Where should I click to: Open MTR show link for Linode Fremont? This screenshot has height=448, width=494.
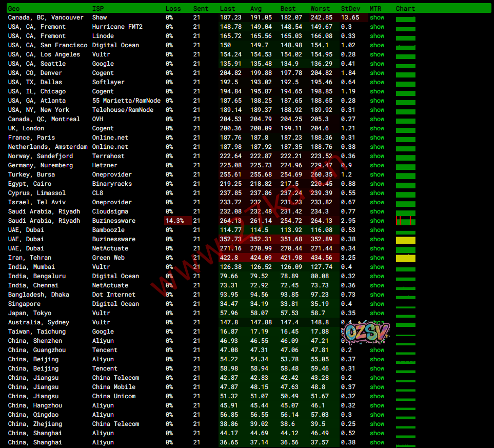[377, 36]
